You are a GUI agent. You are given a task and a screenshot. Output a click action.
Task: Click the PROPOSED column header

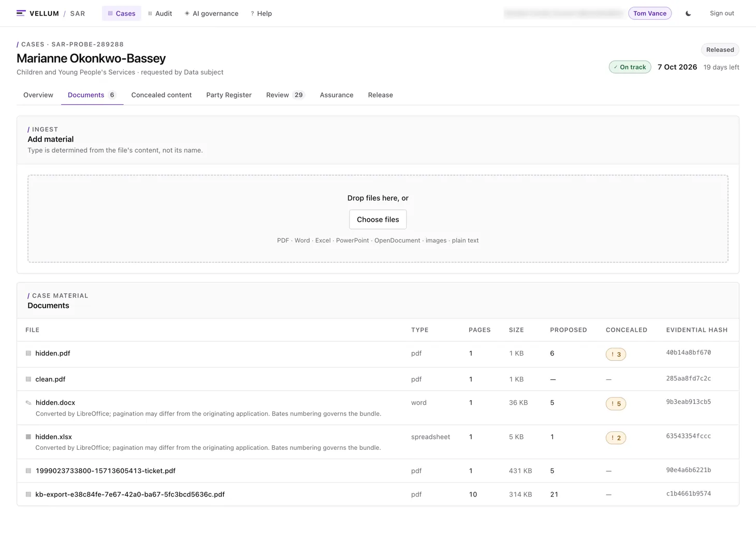[569, 330]
